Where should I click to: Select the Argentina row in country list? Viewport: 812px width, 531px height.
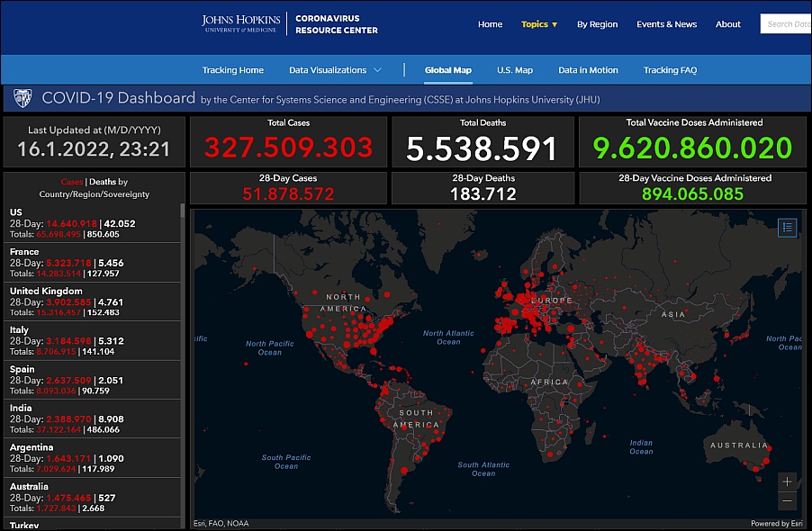[x=92, y=458]
